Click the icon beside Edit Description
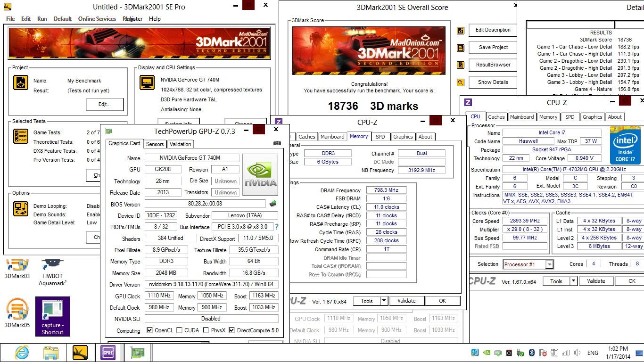Image resolution: width=644 pixels, height=362 pixels. pyautogui.click(x=461, y=30)
